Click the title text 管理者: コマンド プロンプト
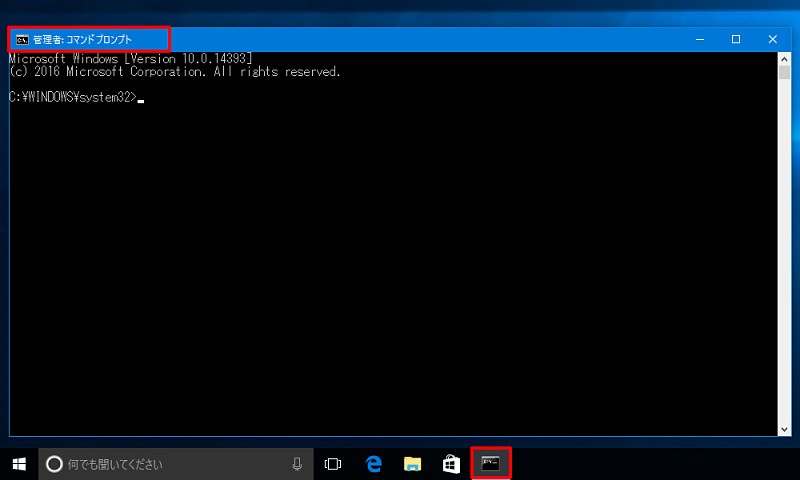Screen dimensions: 800x480 pyautogui.click(x=82, y=40)
